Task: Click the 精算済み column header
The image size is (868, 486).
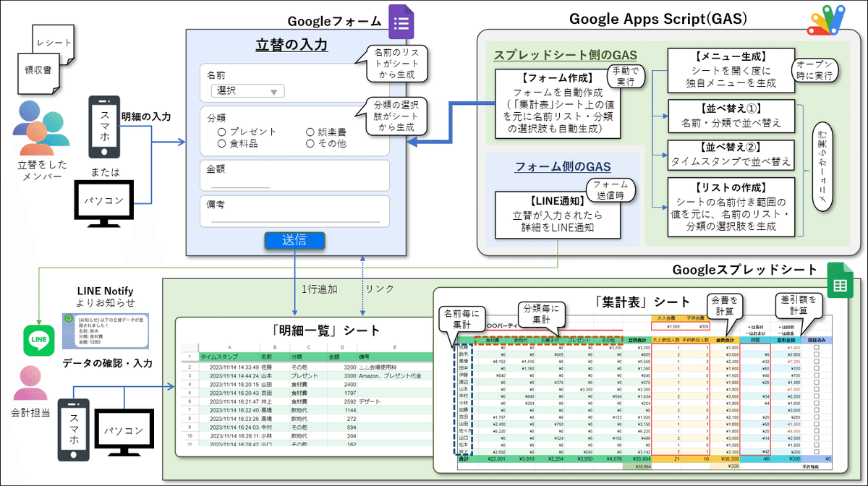Action: click(x=817, y=340)
